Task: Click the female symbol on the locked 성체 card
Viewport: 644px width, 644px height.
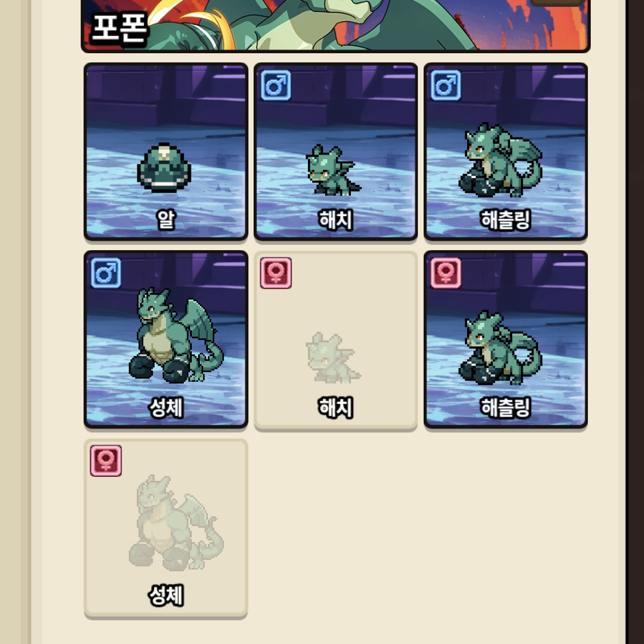Action: pyautogui.click(x=106, y=461)
